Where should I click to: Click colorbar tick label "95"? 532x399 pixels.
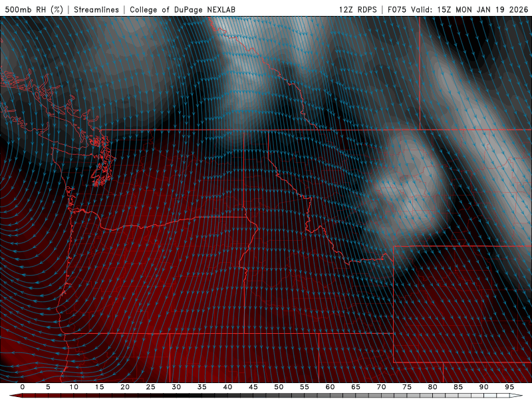click(509, 387)
